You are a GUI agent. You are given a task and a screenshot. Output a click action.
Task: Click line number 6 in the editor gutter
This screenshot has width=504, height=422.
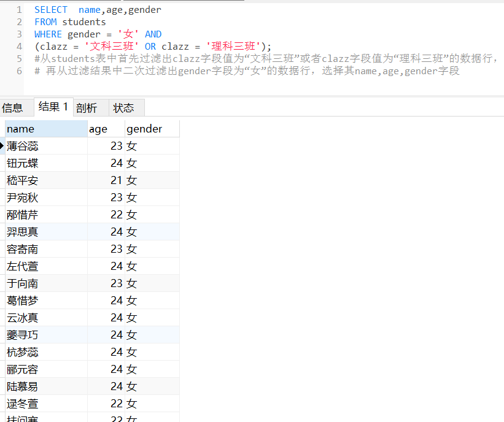[19, 71]
